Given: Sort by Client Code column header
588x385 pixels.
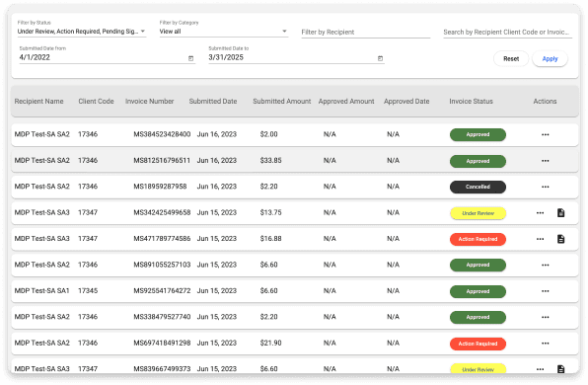Looking at the screenshot, I should 96,102.
